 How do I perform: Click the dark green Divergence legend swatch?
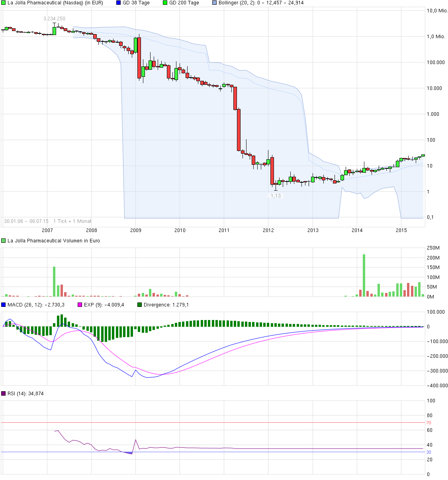point(140,305)
